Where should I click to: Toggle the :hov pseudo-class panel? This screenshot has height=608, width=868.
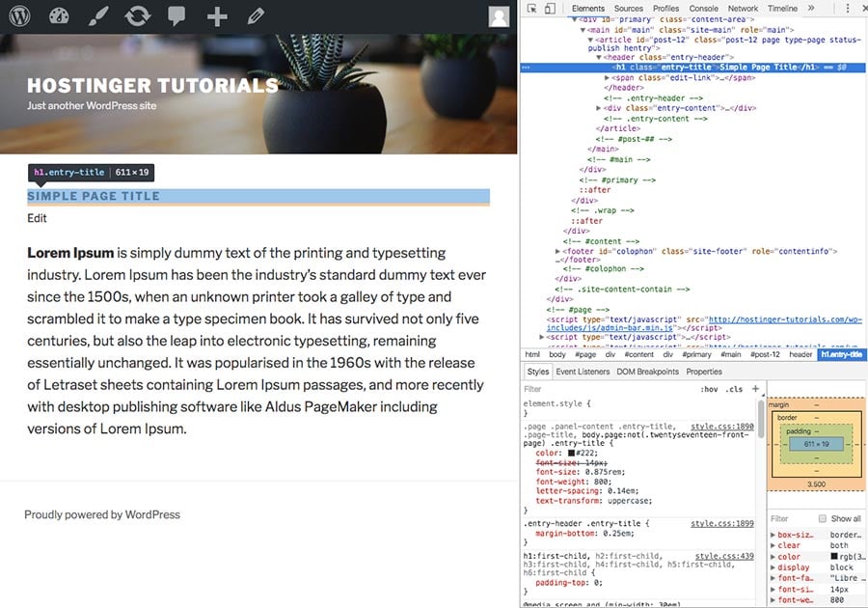pos(708,389)
